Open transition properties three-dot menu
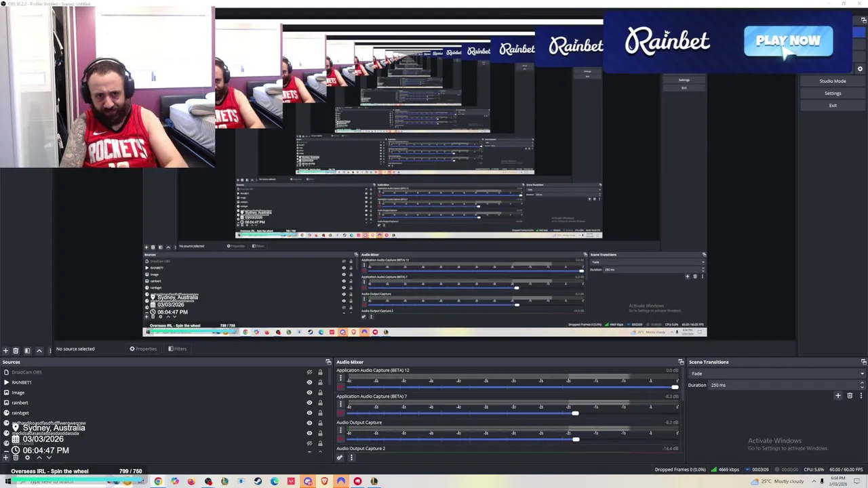 [x=861, y=396]
